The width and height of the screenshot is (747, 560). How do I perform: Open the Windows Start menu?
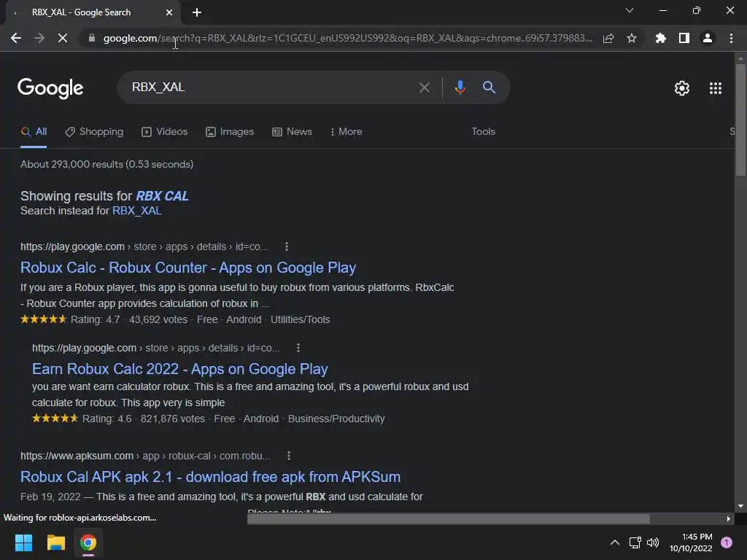click(23, 542)
